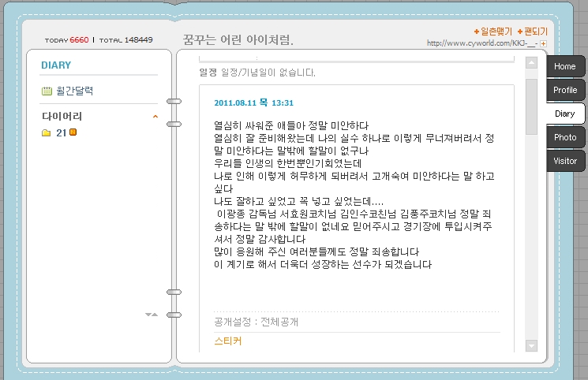Screen dimensions: 588x380
Task: Click the TOTAL 148449 counter
Action: (x=126, y=39)
